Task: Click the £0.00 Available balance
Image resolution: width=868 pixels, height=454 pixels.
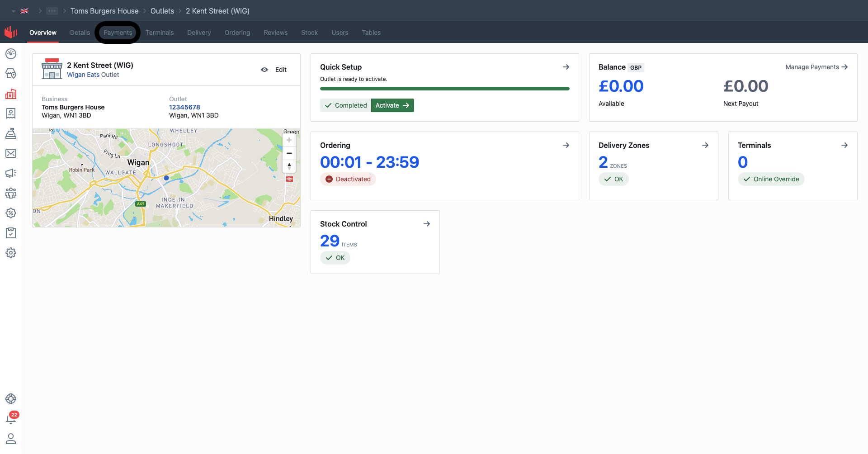Action: coord(621,86)
